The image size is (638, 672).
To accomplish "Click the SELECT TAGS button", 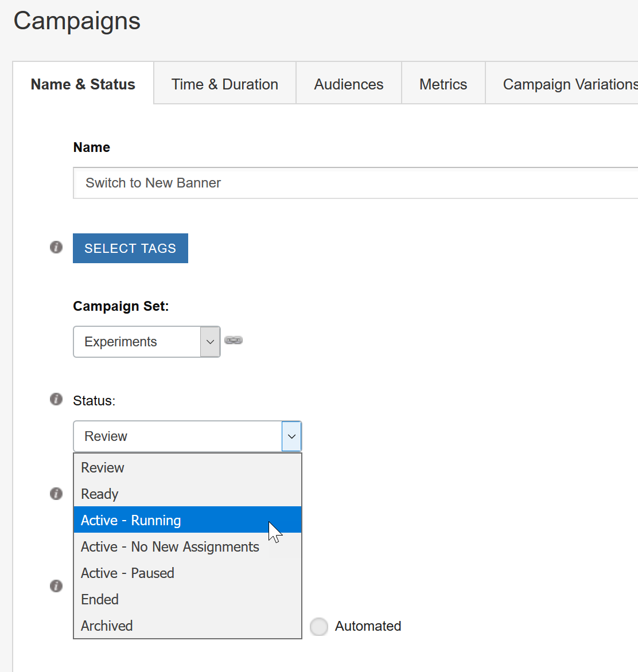I will [x=130, y=248].
